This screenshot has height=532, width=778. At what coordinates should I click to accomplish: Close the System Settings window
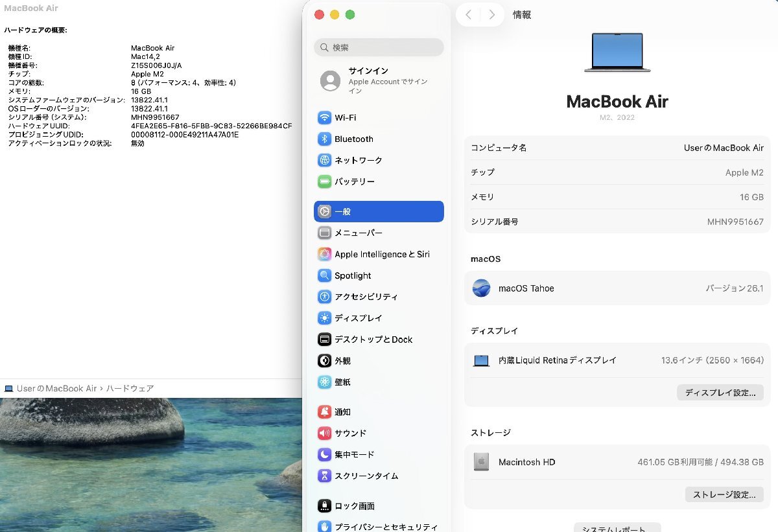tap(319, 14)
